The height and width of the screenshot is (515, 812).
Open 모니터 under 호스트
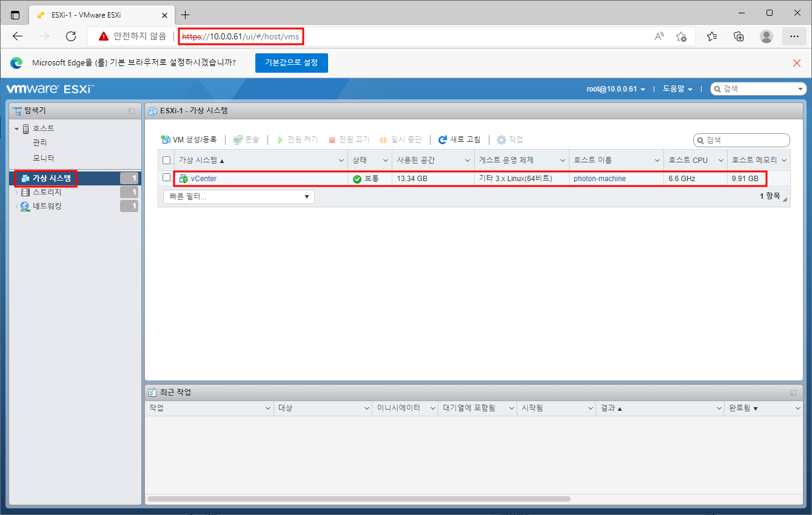point(44,158)
